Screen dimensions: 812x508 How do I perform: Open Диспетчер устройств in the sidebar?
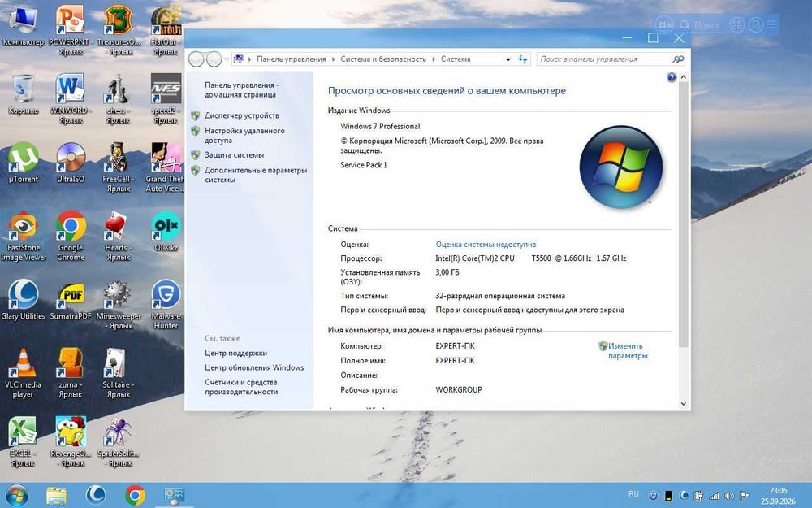pyautogui.click(x=241, y=115)
